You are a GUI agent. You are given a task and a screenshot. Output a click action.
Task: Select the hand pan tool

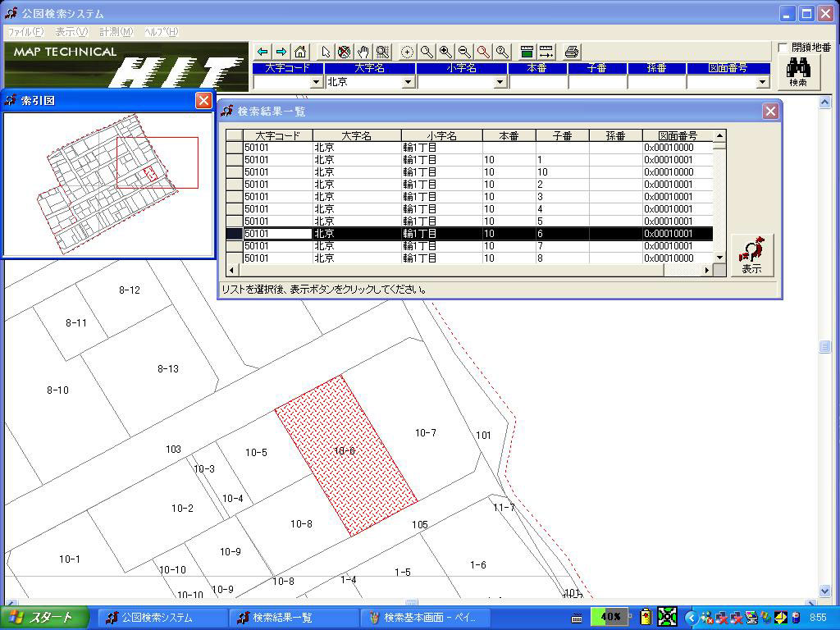pos(363,52)
